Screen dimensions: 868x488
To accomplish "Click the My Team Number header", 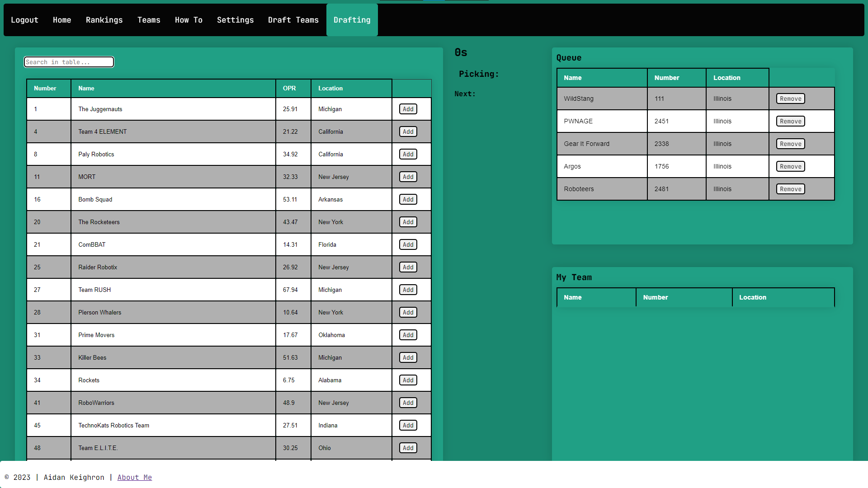I will pyautogui.click(x=684, y=297).
